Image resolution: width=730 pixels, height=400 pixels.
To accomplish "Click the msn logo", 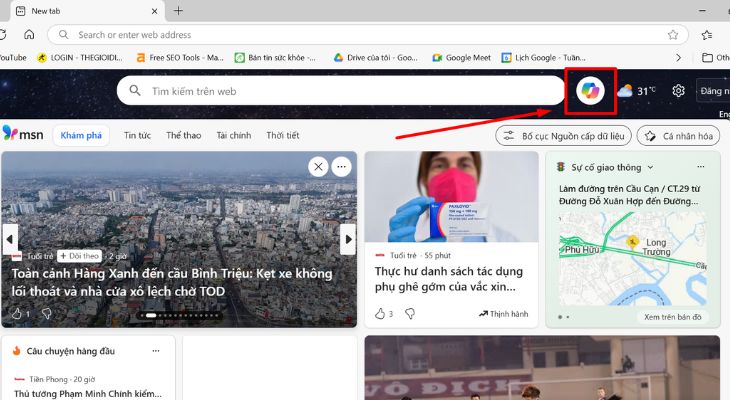I will (x=23, y=134).
